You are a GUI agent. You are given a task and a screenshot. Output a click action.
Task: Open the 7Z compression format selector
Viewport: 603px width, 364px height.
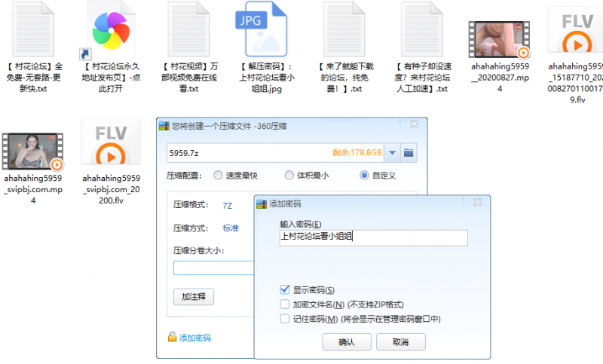pyautogui.click(x=228, y=205)
